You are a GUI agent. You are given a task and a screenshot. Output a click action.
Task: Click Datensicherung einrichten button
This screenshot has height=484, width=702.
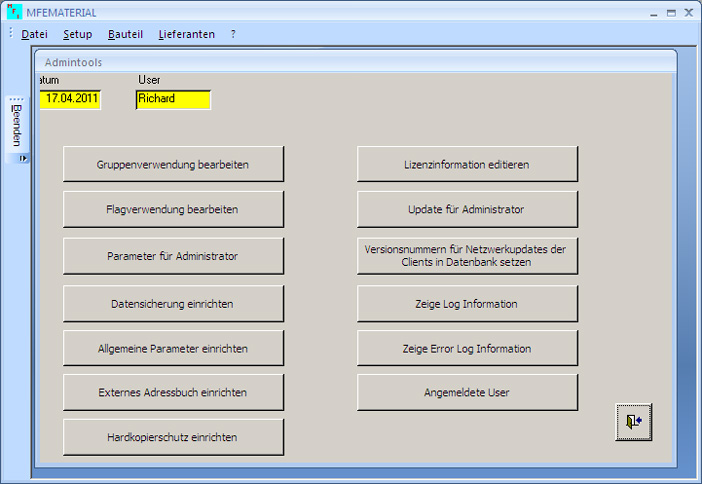(173, 304)
